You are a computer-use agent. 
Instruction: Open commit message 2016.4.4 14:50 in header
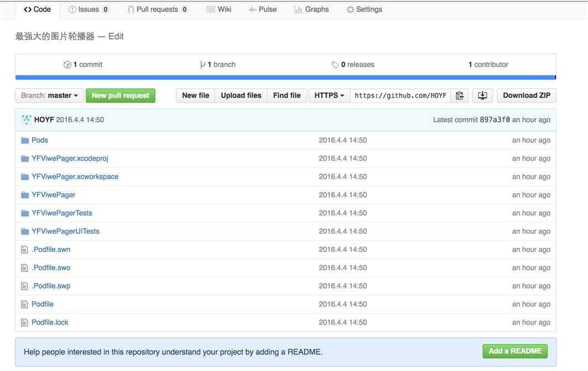(80, 120)
